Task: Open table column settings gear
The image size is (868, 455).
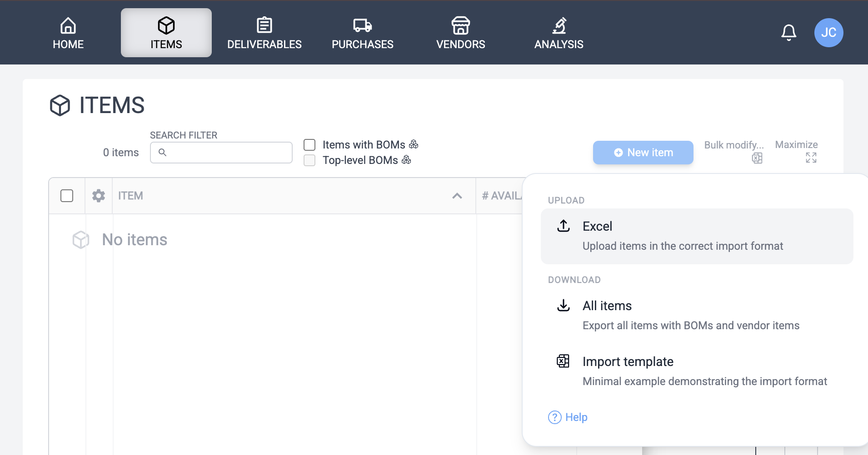Action: tap(99, 196)
